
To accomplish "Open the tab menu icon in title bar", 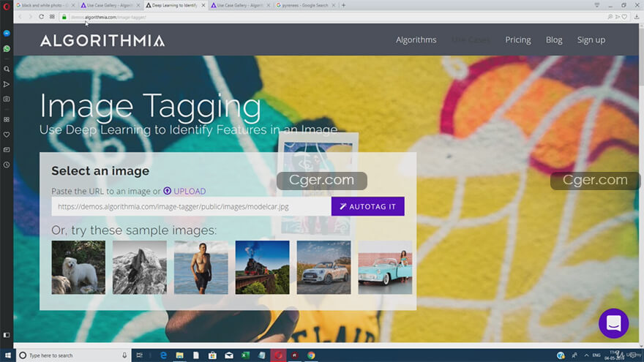I will point(596,5).
